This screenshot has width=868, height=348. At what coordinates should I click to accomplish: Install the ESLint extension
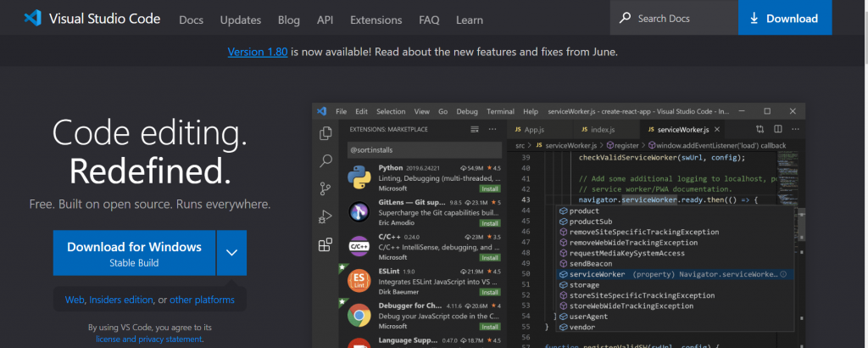point(490,292)
